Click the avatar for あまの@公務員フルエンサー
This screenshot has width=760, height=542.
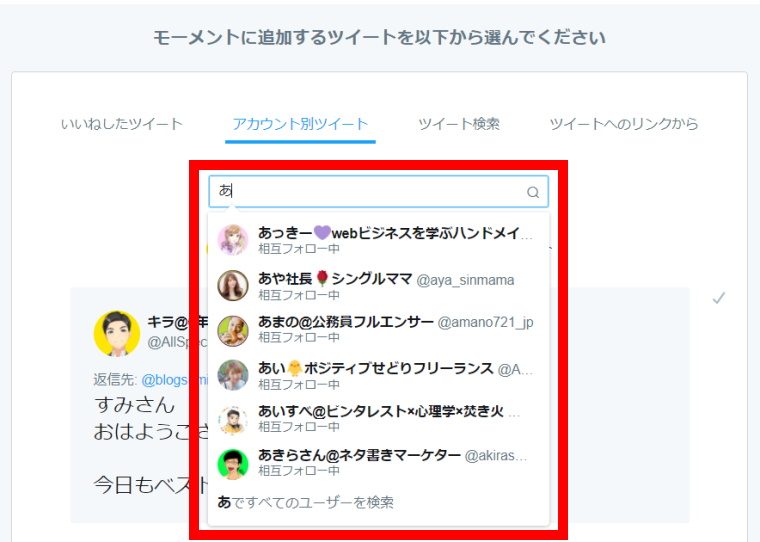(x=233, y=330)
